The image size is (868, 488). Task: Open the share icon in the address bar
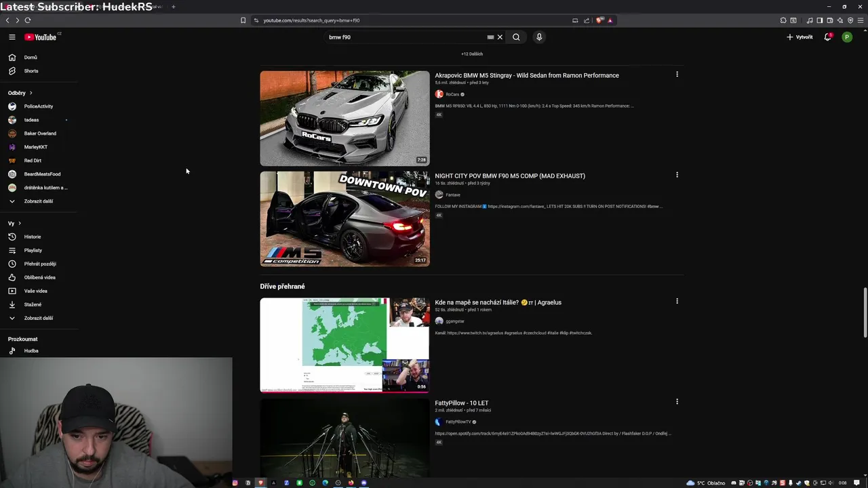[x=587, y=20]
